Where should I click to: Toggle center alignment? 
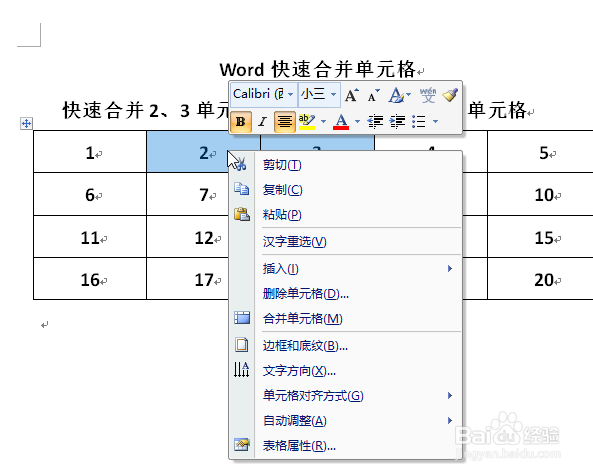(284, 122)
